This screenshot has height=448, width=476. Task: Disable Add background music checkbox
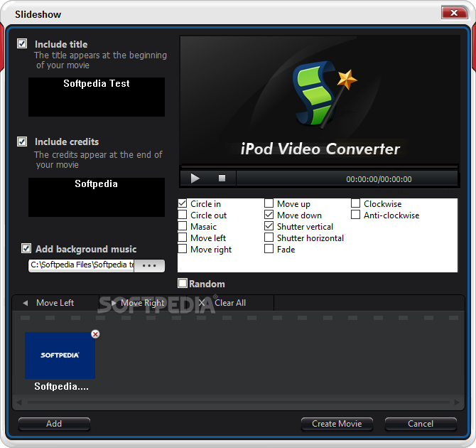(x=26, y=248)
